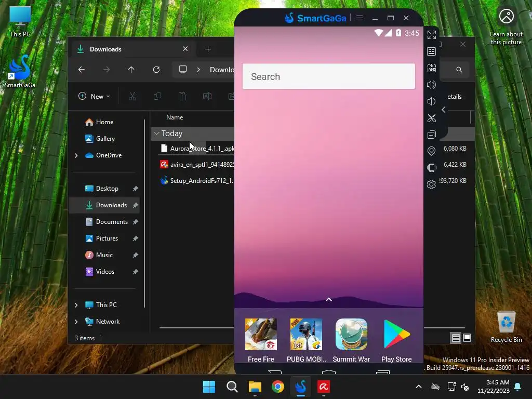Open SmartGaGa settings gear icon
The width and height of the screenshot is (532, 399).
[432, 184]
